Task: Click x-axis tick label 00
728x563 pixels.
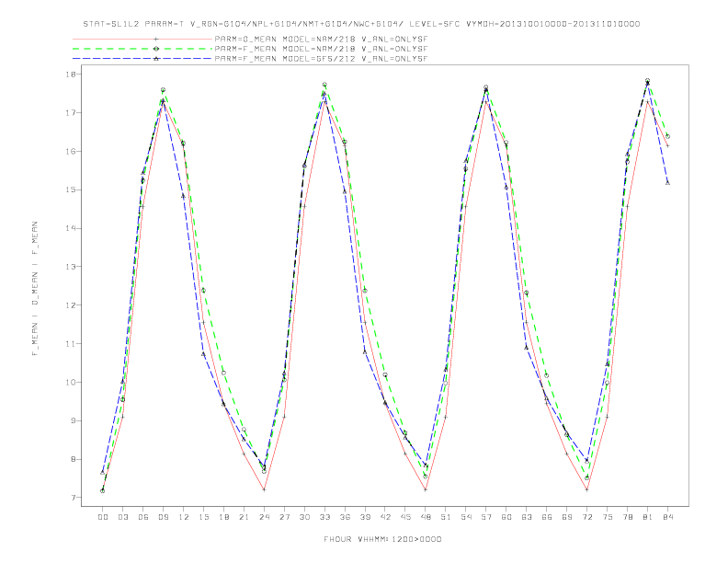Action: pyautogui.click(x=103, y=517)
